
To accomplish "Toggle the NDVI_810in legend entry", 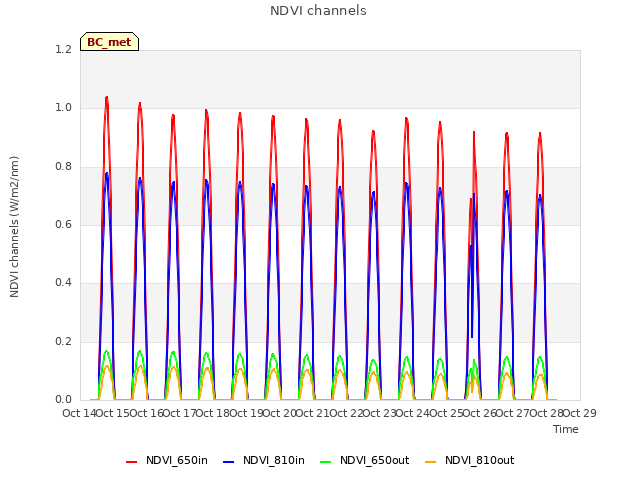I will coord(264,461).
